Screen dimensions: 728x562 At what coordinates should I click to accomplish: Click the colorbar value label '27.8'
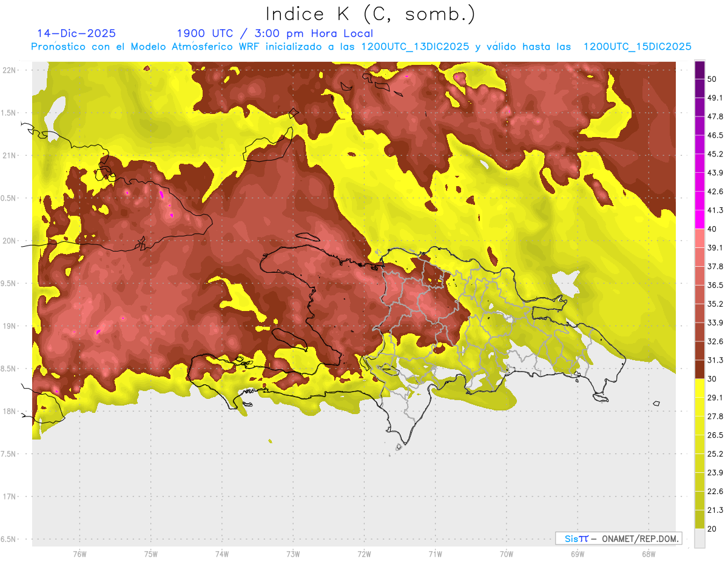(x=715, y=416)
